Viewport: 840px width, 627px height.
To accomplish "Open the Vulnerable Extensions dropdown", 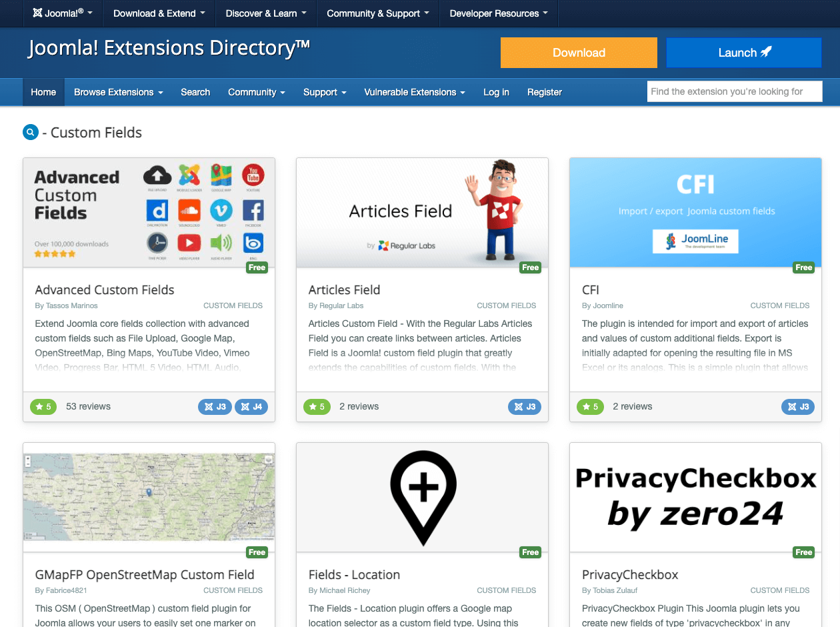I will coord(415,92).
